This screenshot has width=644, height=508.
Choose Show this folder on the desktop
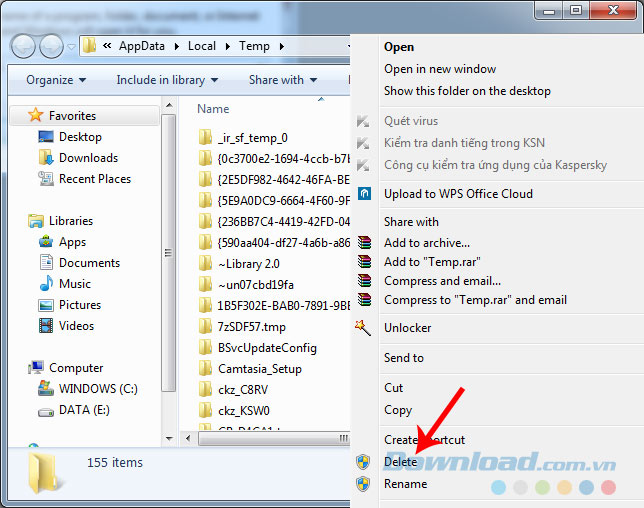[467, 91]
